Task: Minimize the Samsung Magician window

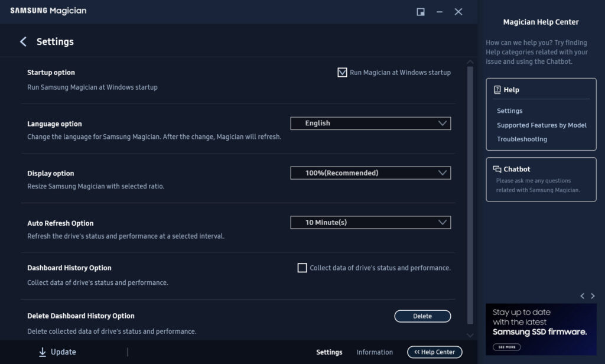Action: pyautogui.click(x=440, y=12)
